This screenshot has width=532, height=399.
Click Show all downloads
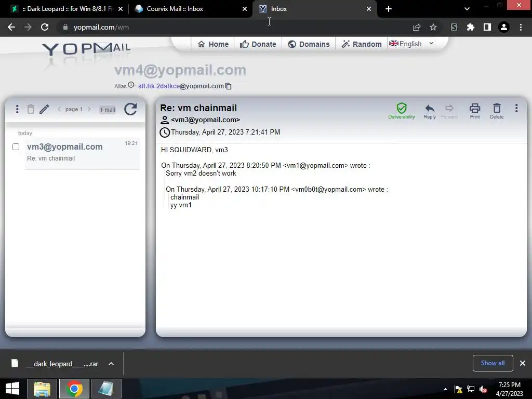493,363
